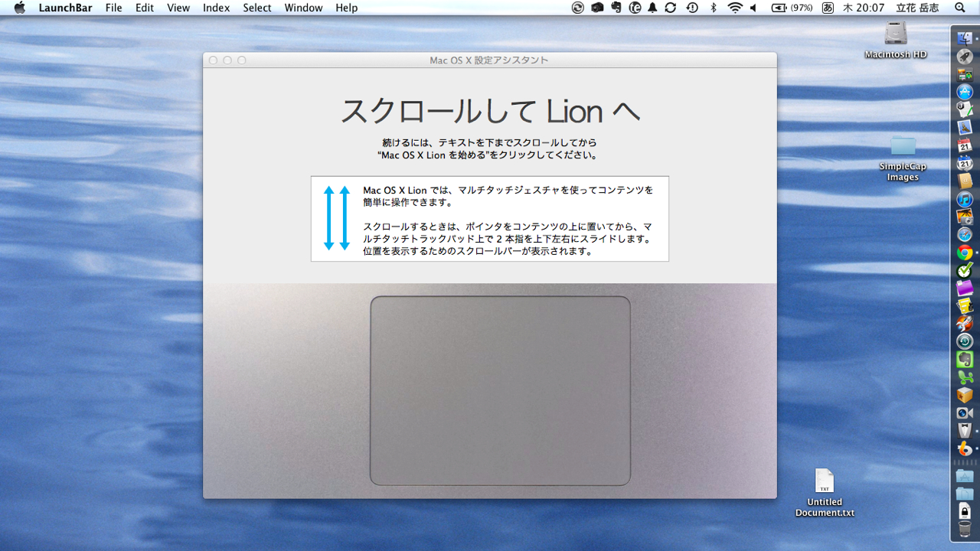Open the Index menu
The image size is (980, 551).
click(216, 8)
